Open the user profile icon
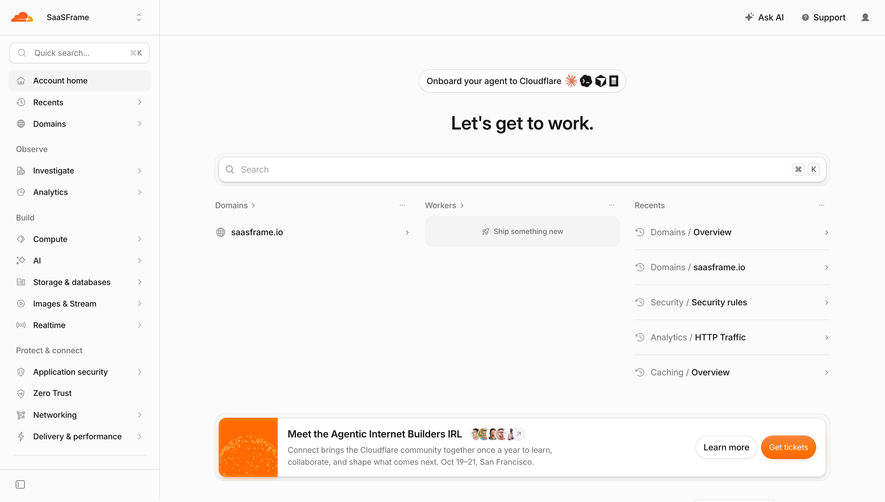The height and width of the screenshot is (502, 885). [865, 18]
